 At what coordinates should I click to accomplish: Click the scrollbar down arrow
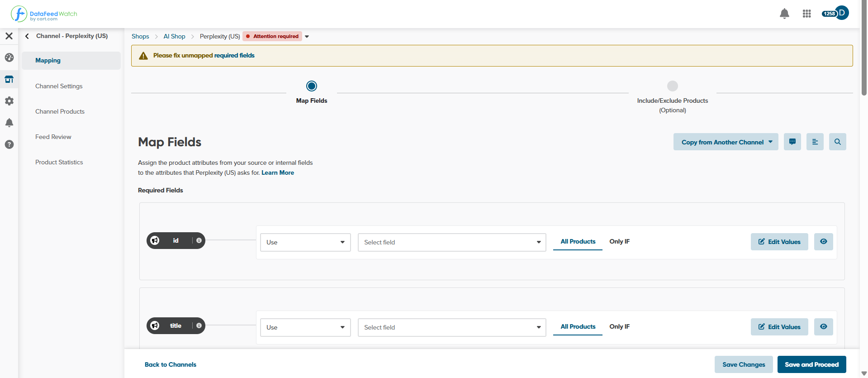[x=864, y=373]
